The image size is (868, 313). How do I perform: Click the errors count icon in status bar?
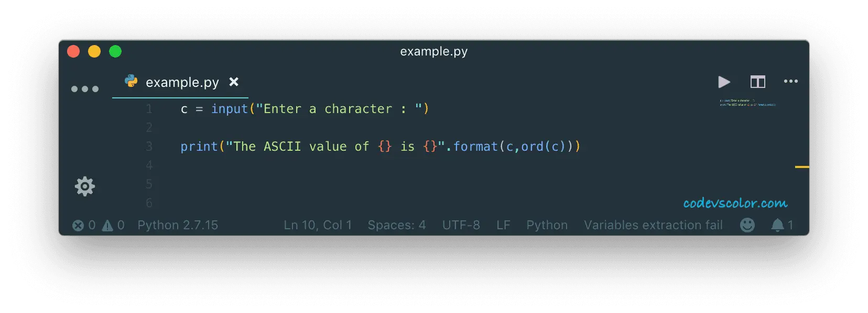78,226
